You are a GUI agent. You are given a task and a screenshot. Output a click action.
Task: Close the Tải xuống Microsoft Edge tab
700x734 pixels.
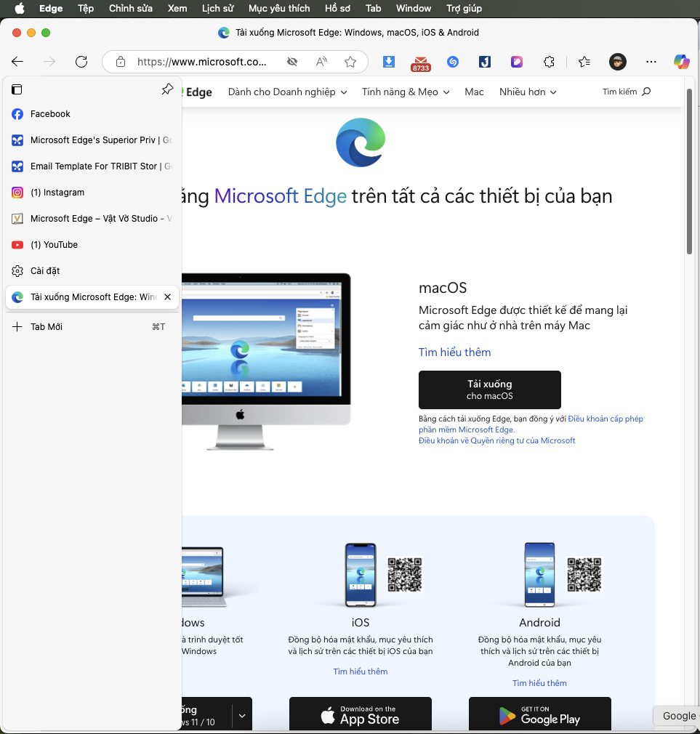pos(168,297)
